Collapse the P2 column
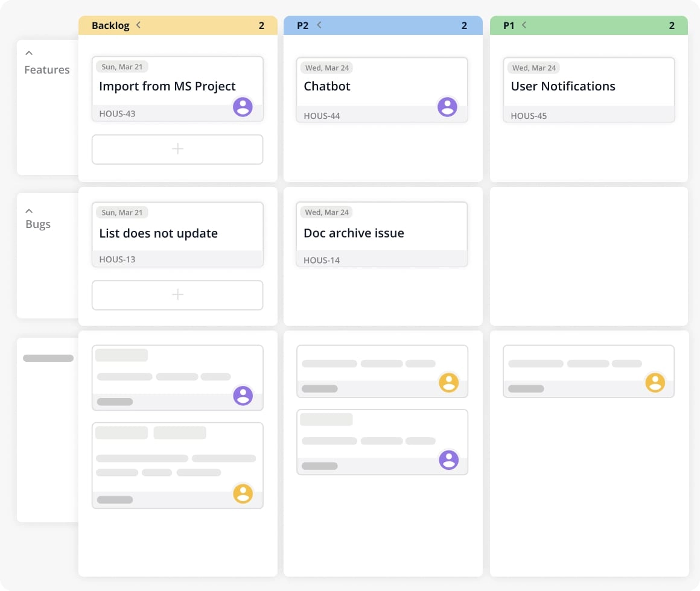This screenshot has width=700, height=591. pos(319,25)
